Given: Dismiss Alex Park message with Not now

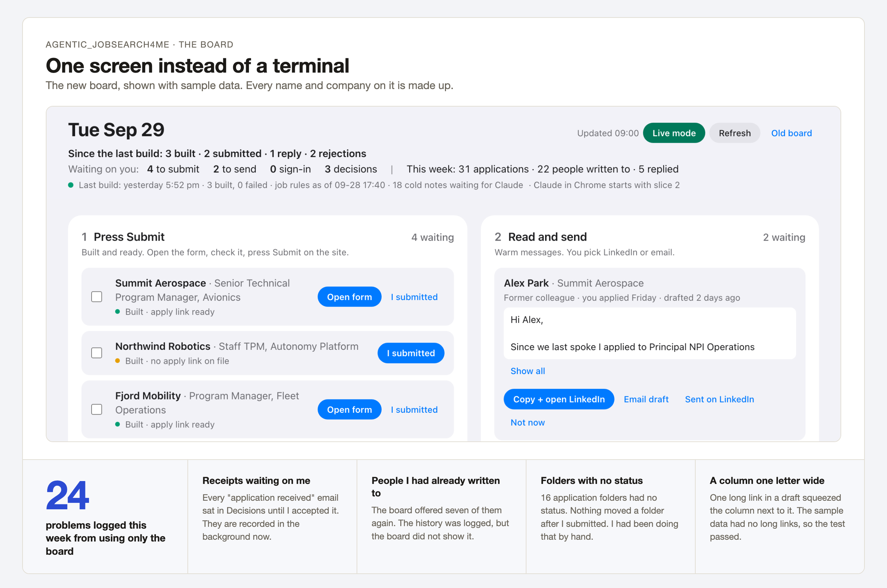Looking at the screenshot, I should 528,423.
